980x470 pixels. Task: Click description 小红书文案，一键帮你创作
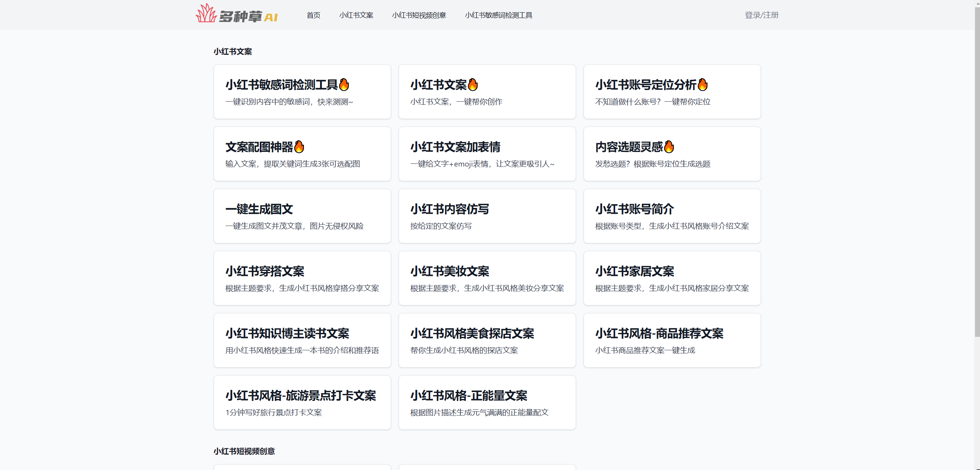coord(456,102)
